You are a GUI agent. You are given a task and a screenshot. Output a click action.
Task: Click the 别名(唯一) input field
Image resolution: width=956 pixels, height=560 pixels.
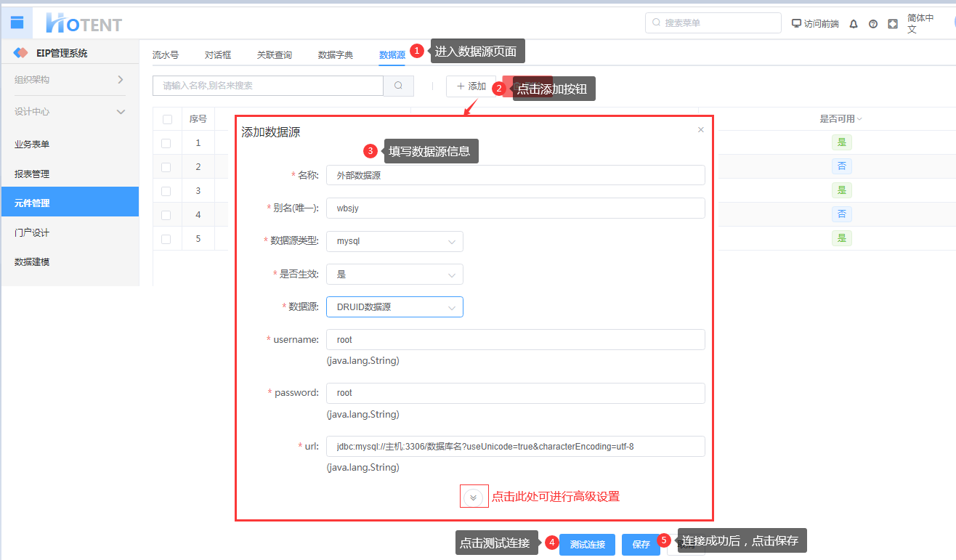[x=516, y=208]
